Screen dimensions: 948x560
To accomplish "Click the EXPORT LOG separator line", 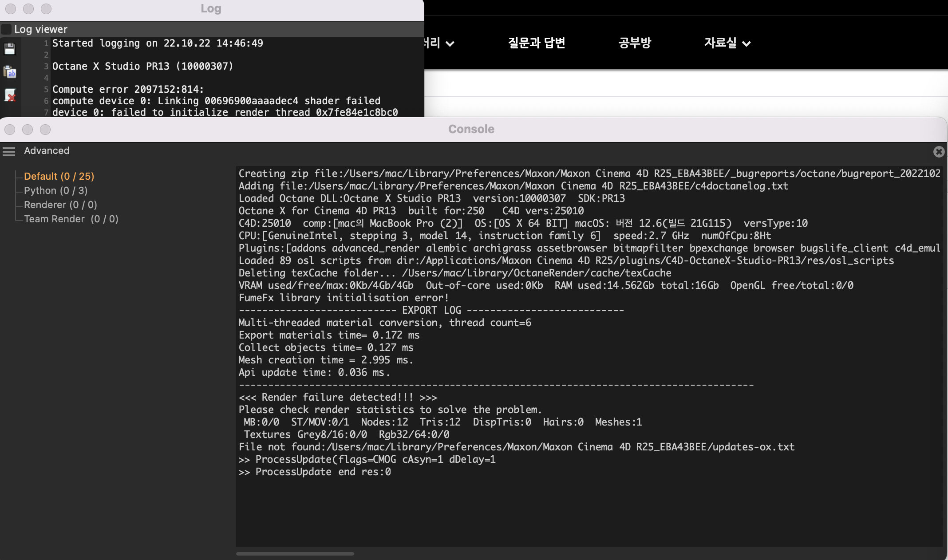I will click(431, 310).
